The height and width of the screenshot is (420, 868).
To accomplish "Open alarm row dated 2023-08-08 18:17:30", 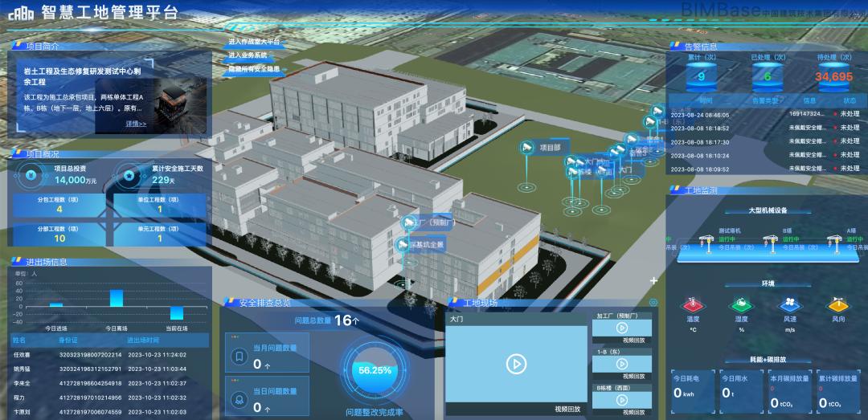I will tap(765, 141).
